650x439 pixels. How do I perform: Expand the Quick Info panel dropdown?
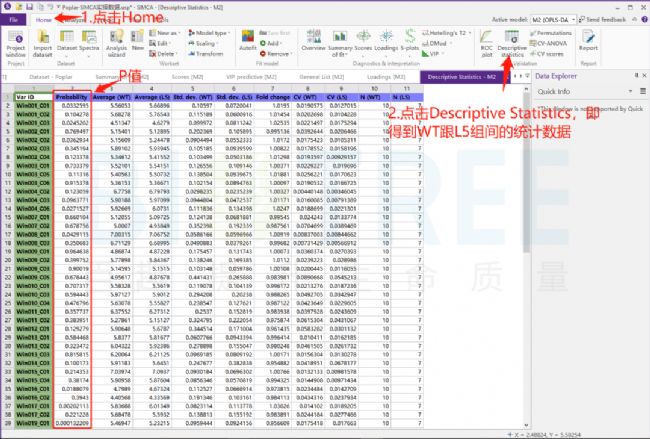[631, 91]
